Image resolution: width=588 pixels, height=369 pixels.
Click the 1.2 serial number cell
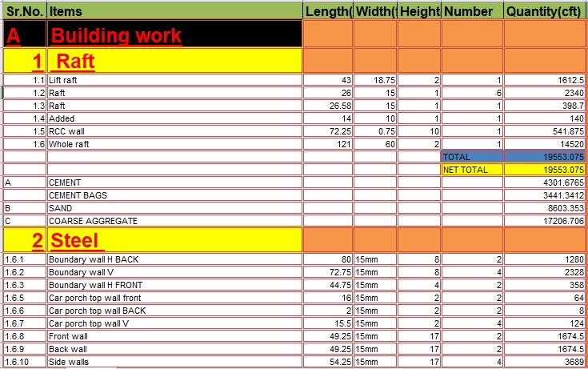[x=25, y=93]
